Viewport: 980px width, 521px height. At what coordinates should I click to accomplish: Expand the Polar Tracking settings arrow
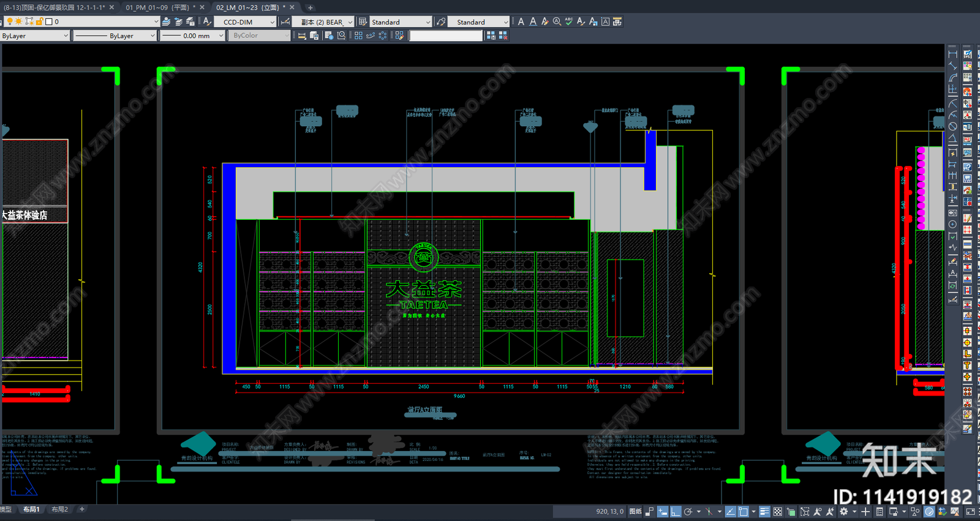point(698,511)
